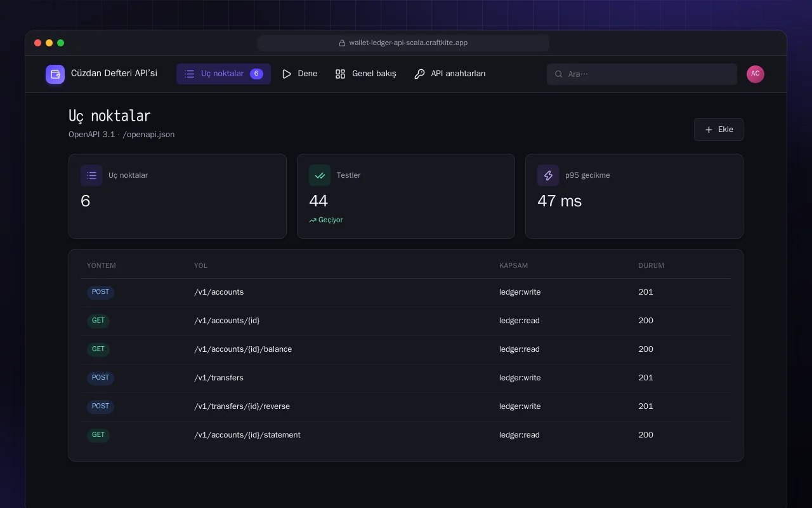Open the Dene tab

(x=299, y=74)
